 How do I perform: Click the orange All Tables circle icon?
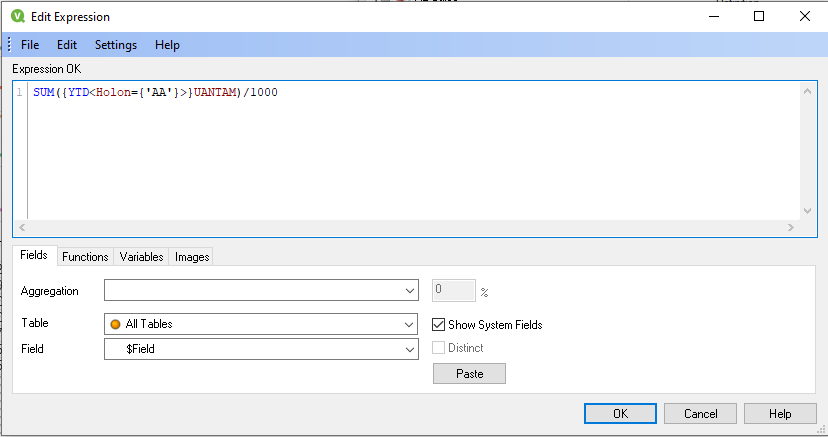click(115, 325)
